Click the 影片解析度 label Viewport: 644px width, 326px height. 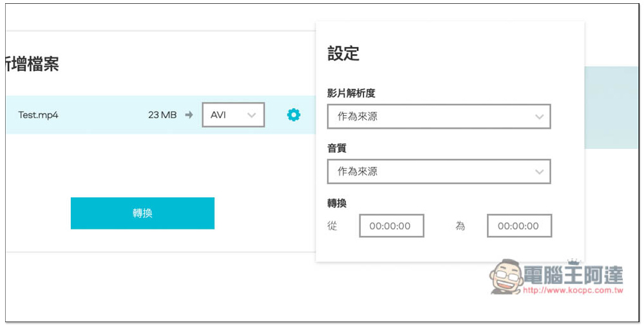point(351,93)
